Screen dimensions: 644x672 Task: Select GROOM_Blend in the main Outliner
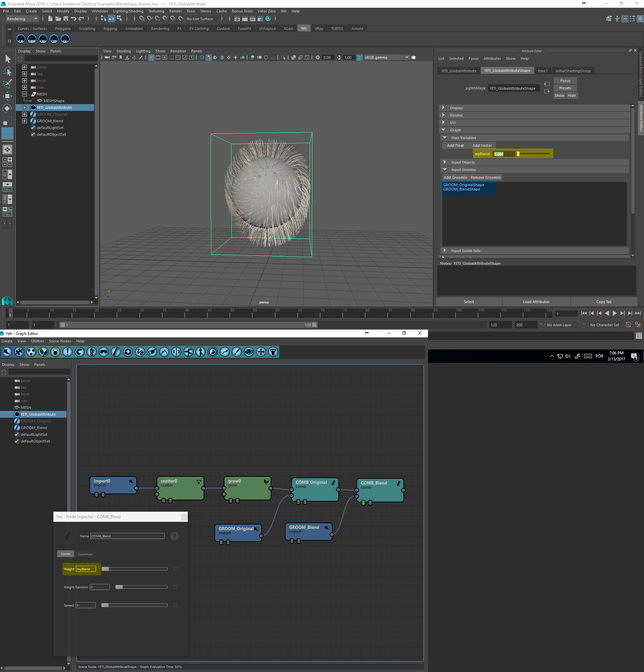(50, 121)
